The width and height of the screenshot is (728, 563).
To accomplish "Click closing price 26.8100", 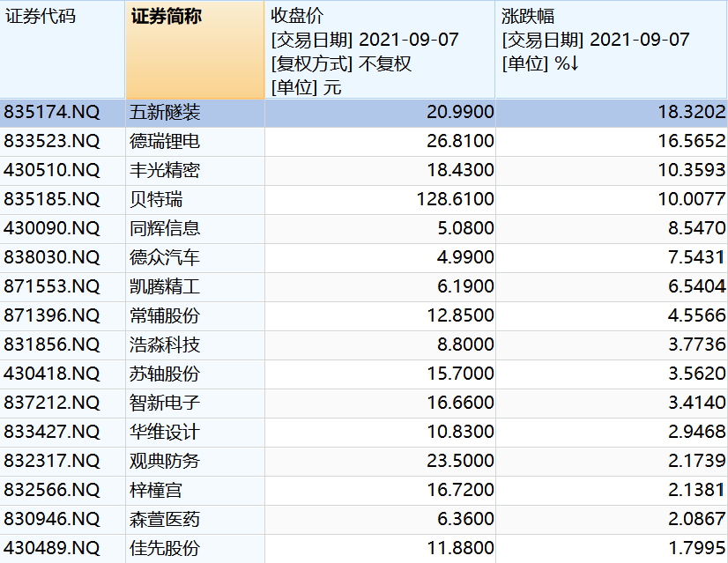I will click(460, 141).
